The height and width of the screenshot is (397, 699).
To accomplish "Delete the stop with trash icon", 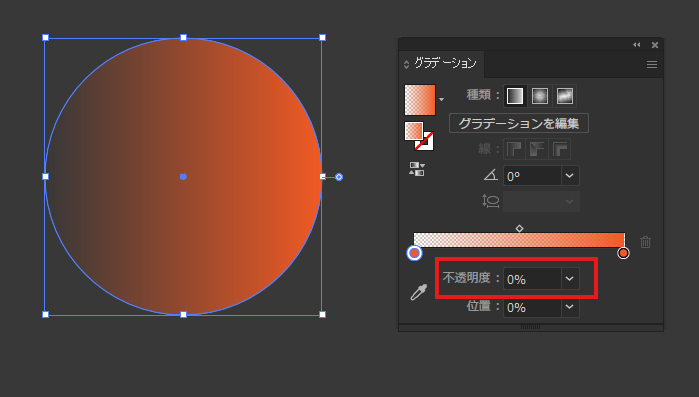I will pyautogui.click(x=645, y=242).
